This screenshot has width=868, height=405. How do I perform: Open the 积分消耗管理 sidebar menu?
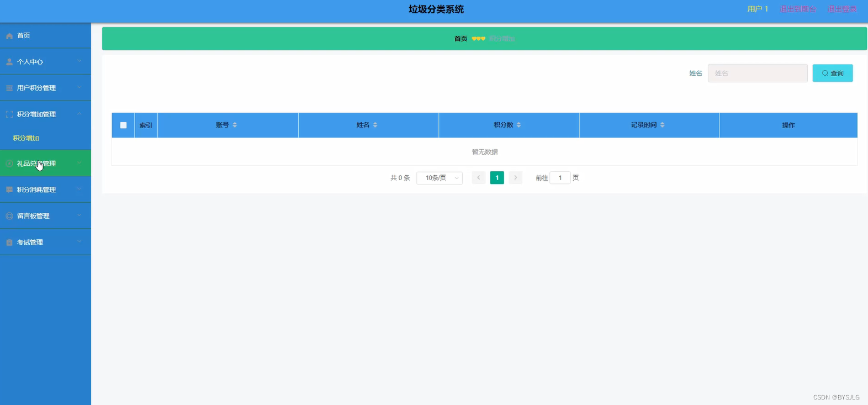tap(45, 190)
